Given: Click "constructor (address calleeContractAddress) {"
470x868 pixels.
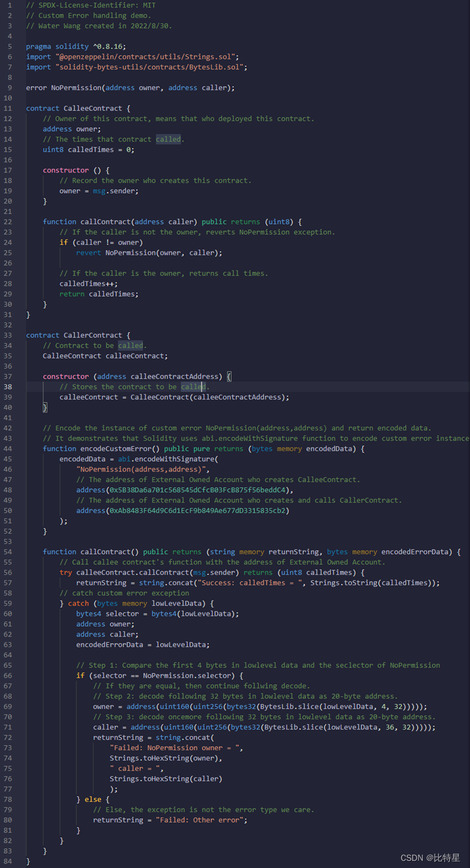Looking at the screenshot, I should click(137, 377).
